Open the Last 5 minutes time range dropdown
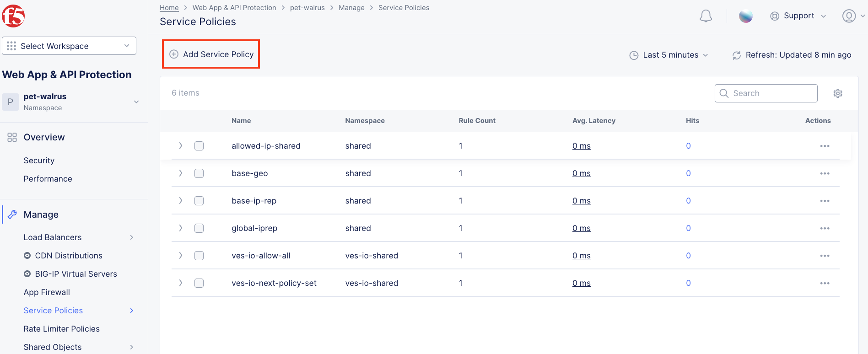 669,55
